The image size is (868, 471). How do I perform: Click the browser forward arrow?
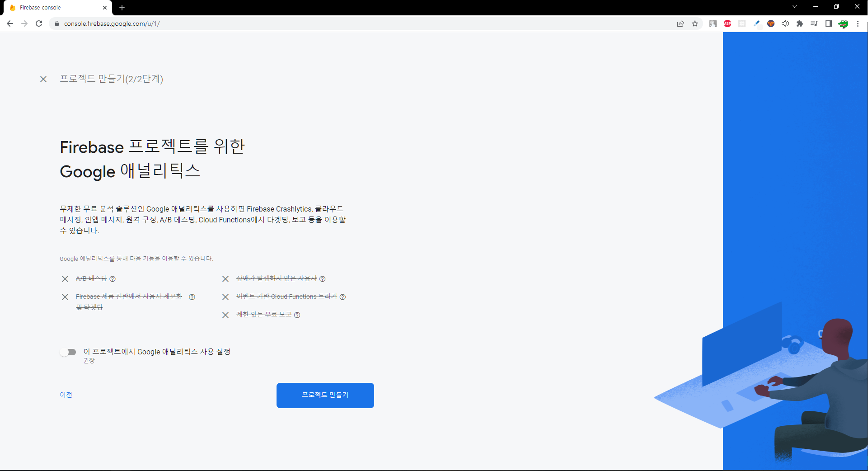pyautogui.click(x=24, y=24)
